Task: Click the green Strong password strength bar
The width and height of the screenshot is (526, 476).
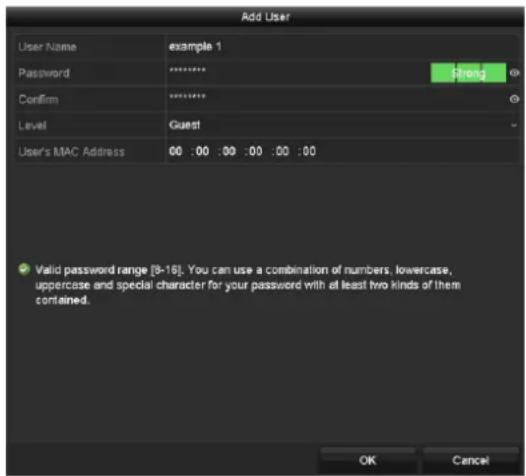Action: coord(468,73)
